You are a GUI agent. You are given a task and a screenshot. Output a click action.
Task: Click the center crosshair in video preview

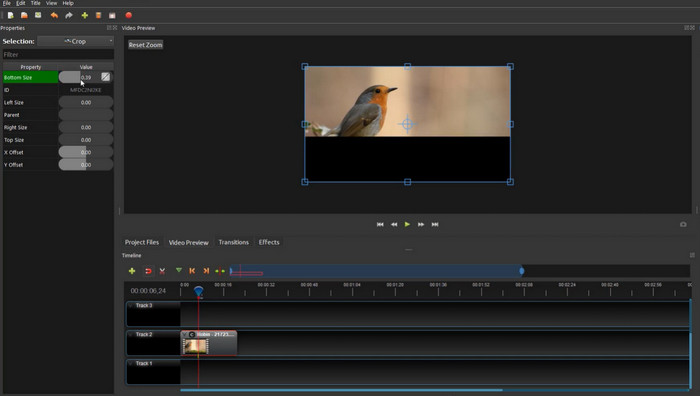pos(407,124)
